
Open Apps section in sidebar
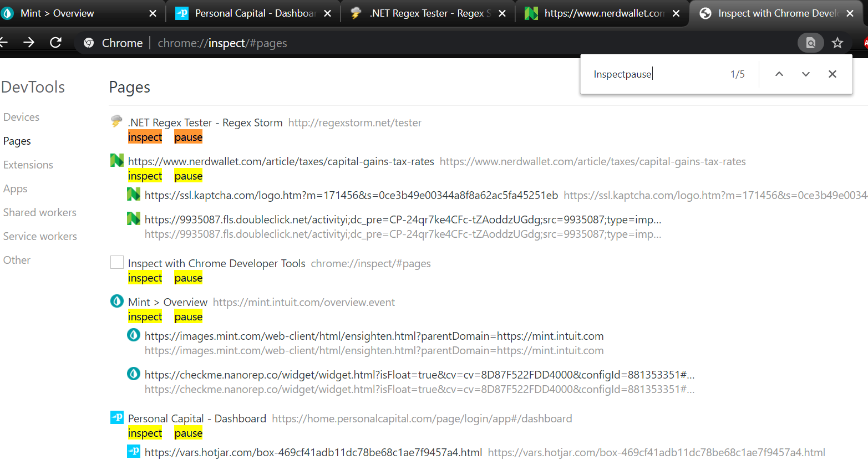tap(15, 188)
